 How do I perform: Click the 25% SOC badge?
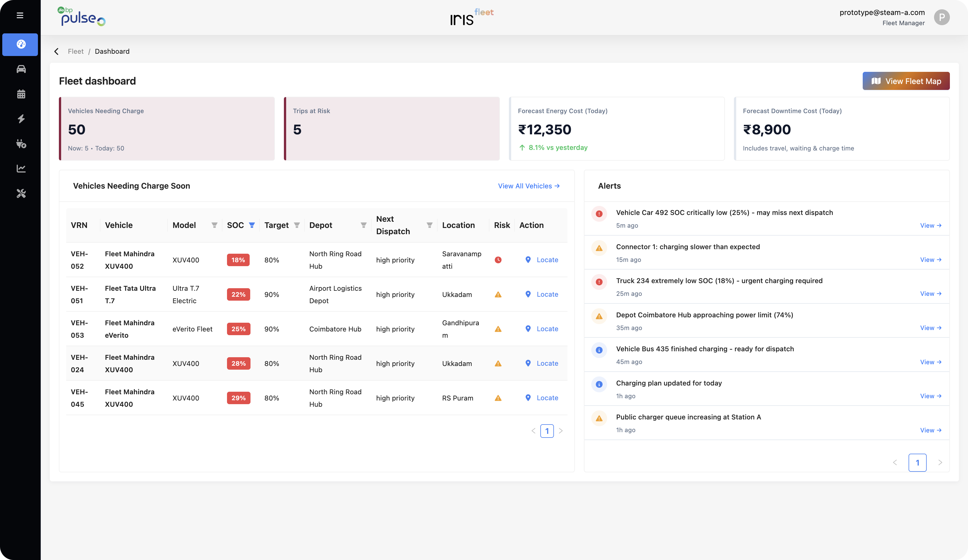(x=239, y=329)
